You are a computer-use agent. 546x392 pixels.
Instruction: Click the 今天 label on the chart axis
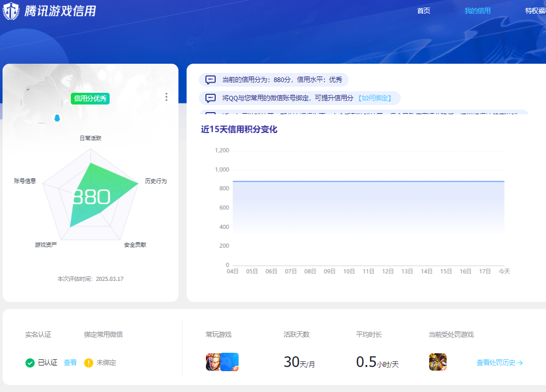[x=504, y=271]
